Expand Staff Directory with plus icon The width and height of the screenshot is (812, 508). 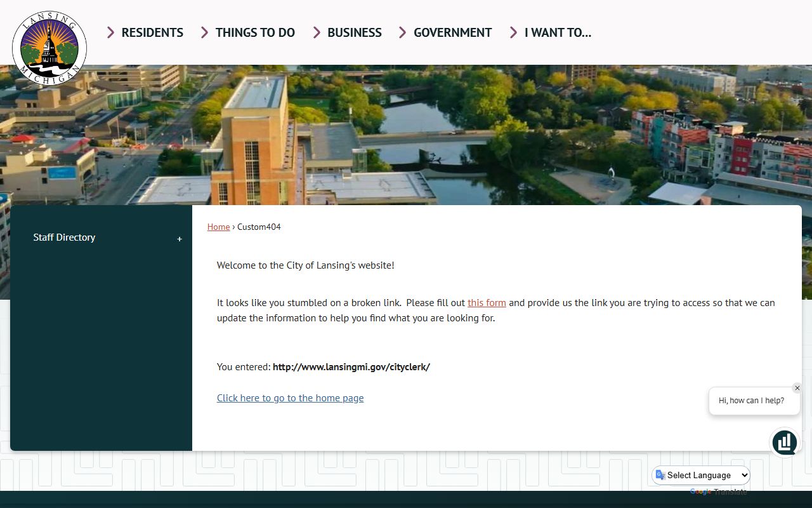point(180,239)
